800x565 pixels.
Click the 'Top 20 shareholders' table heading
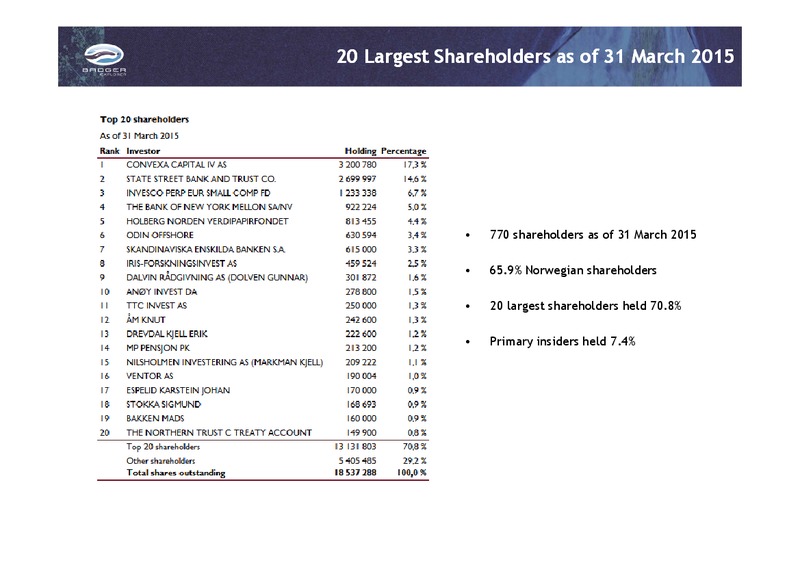144,119
